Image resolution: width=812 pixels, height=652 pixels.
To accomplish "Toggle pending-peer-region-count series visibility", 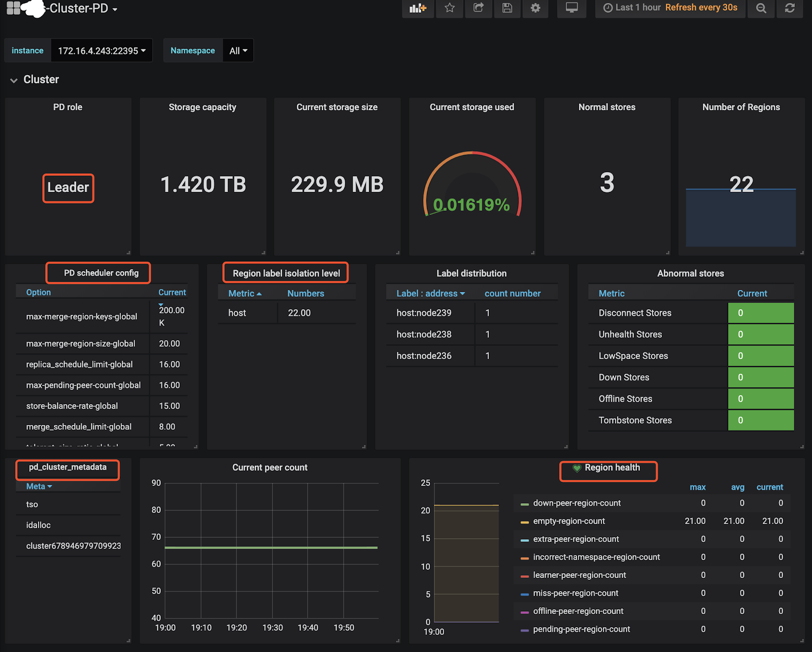I will (x=581, y=629).
